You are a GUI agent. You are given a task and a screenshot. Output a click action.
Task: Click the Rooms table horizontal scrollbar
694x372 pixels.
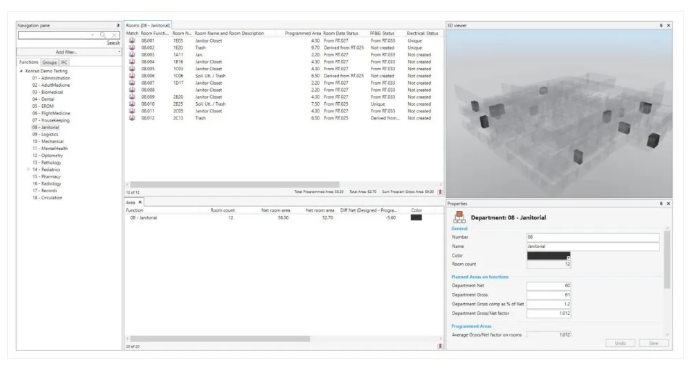pyautogui.click(x=235, y=184)
